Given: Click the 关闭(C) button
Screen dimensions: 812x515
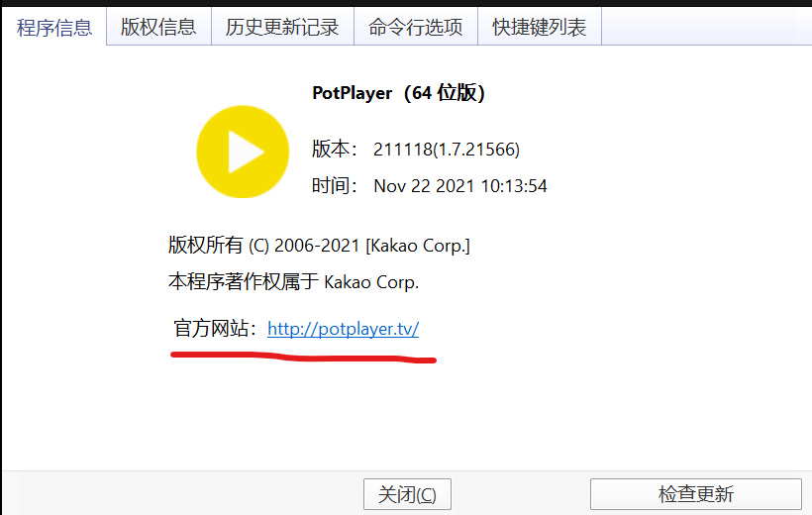Looking at the screenshot, I should point(407,494).
